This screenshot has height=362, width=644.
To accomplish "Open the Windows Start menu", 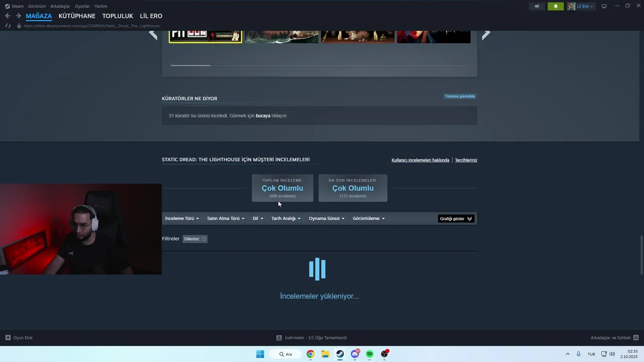I will coord(260,354).
